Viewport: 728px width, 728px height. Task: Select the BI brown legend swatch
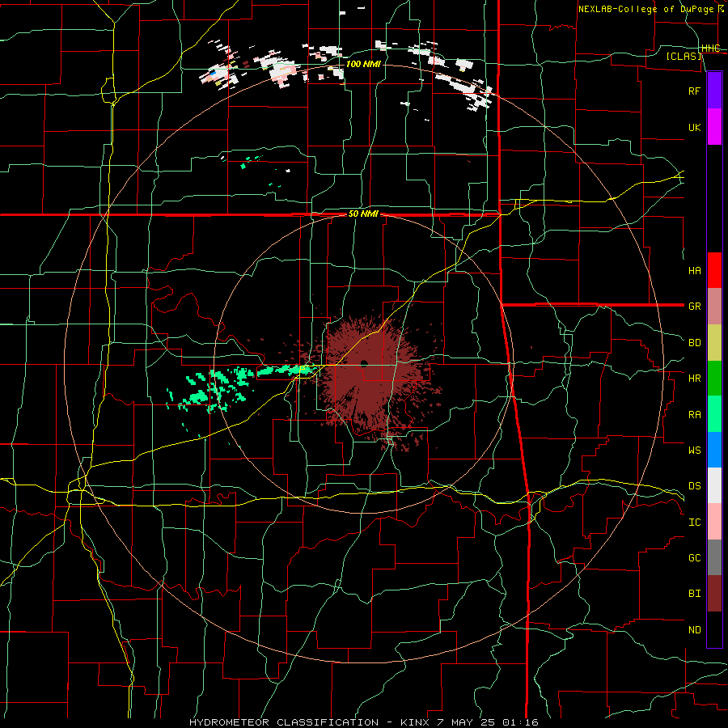tap(714, 594)
